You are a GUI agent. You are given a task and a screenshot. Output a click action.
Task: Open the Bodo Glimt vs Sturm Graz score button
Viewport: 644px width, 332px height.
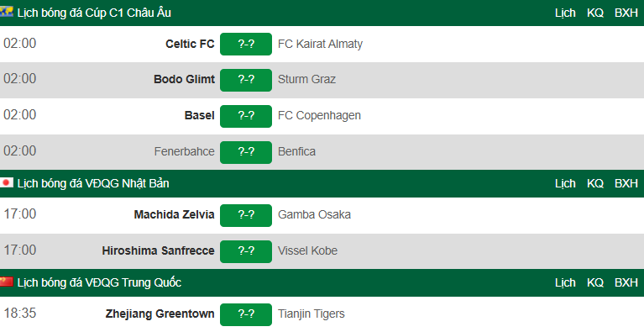point(246,80)
